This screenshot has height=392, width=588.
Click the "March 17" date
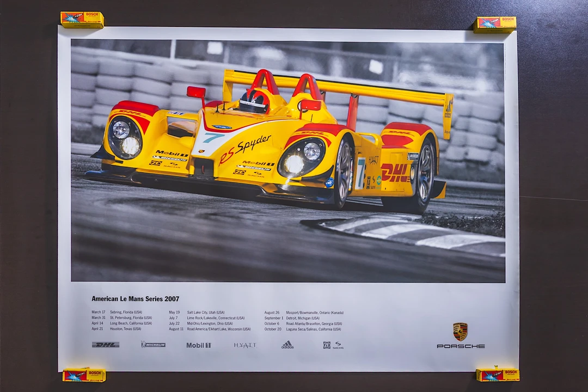tap(98, 312)
